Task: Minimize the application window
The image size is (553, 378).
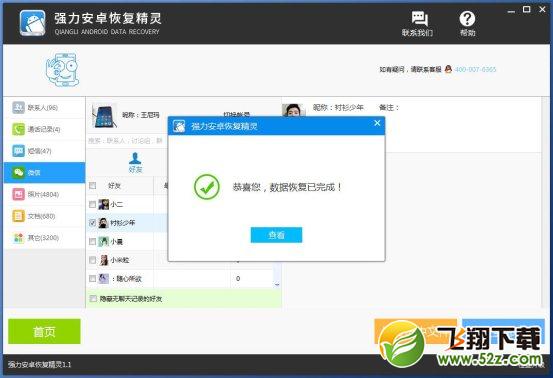Action: tap(511, 11)
